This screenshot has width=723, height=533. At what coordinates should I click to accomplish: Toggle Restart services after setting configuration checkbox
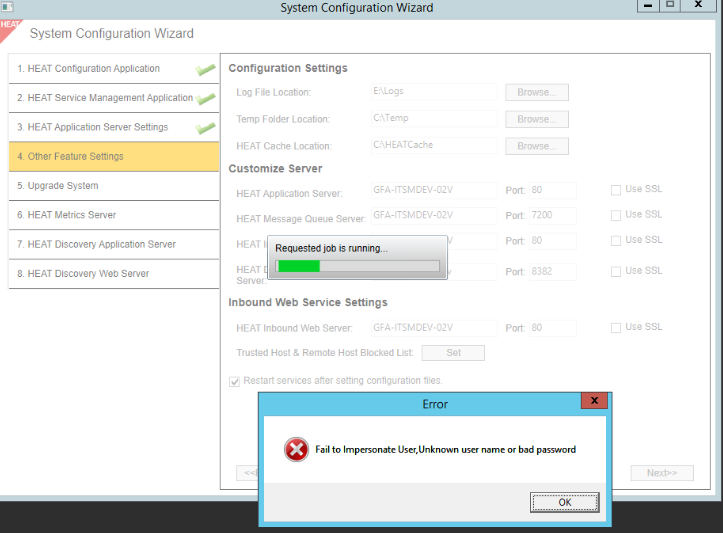coord(235,381)
